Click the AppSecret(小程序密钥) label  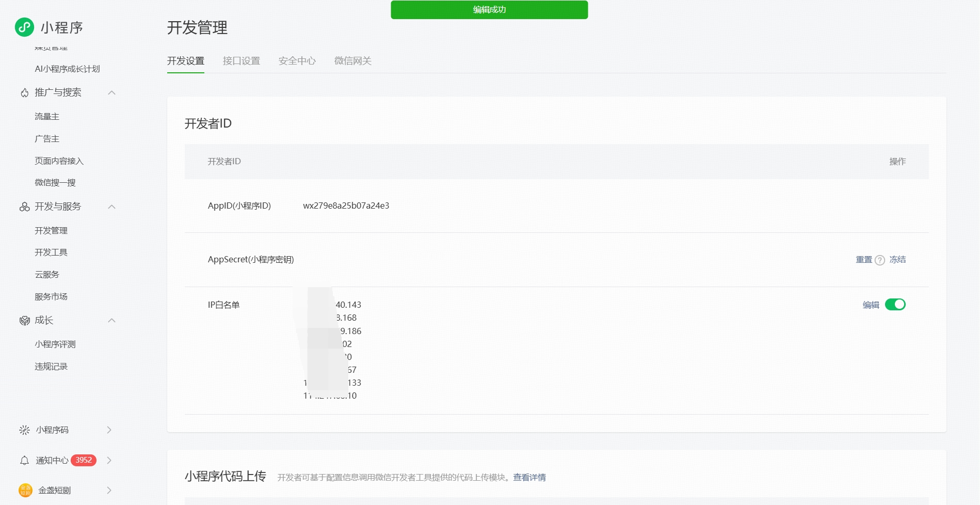(x=251, y=260)
